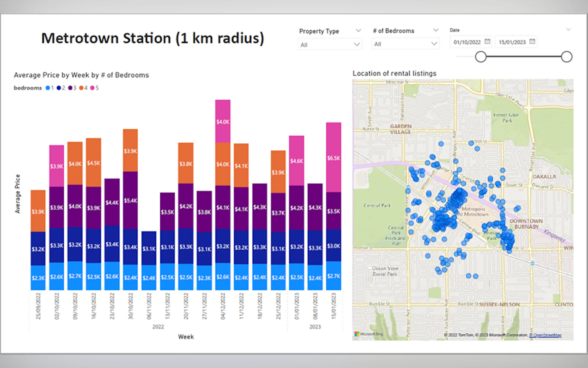The image size is (588, 368).
Task: Expand the Date slicer header chevron
Action: click(x=568, y=30)
